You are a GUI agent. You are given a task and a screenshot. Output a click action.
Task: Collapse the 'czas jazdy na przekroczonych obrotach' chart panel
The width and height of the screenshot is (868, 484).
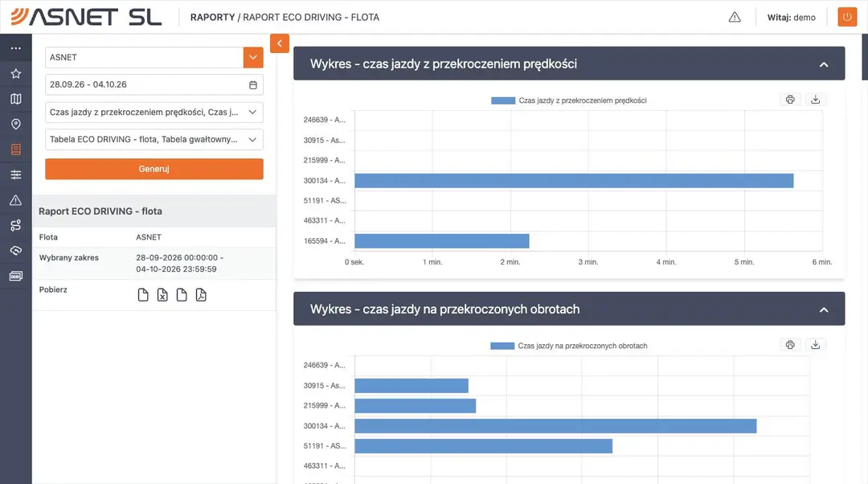pyautogui.click(x=824, y=310)
